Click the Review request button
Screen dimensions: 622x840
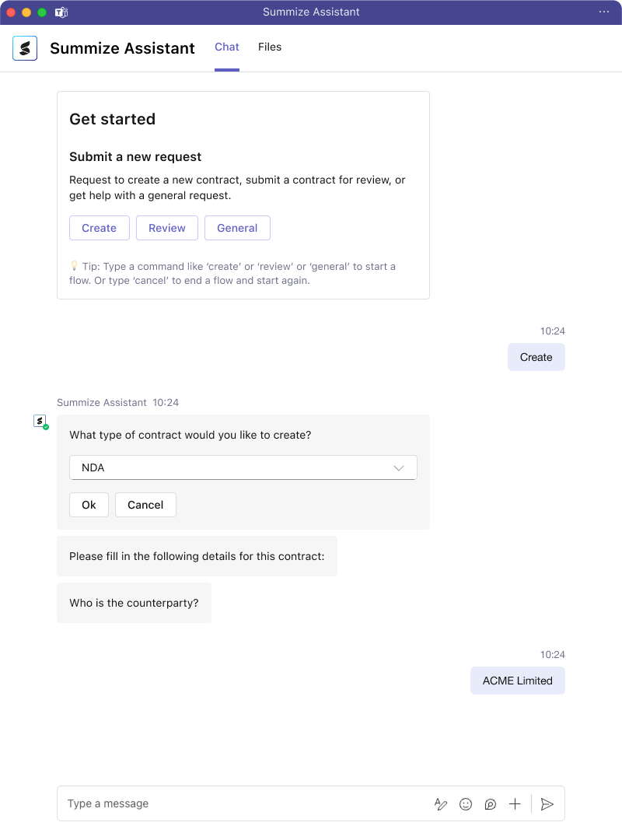pyautogui.click(x=166, y=228)
